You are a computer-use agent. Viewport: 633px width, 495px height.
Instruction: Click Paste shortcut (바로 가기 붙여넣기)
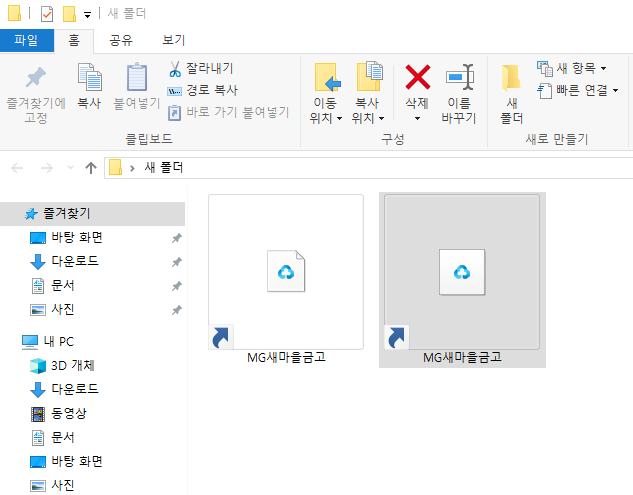[228, 112]
